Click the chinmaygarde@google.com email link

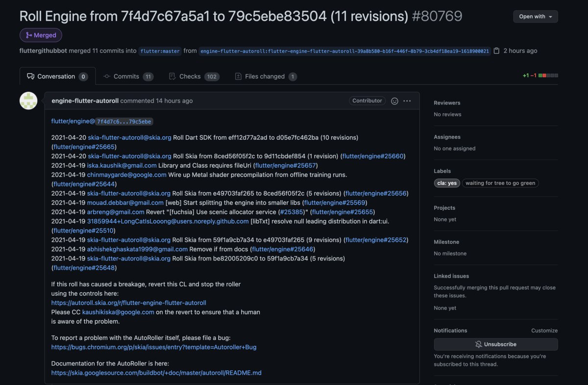pyautogui.click(x=127, y=175)
